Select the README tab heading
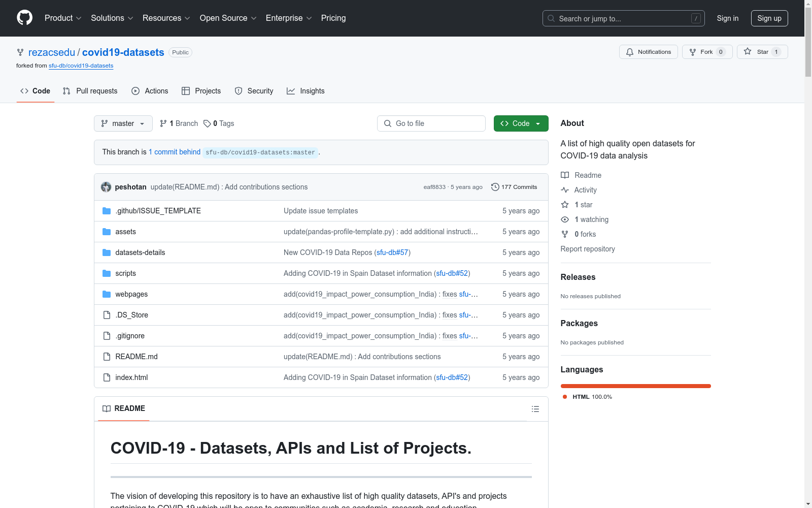Image resolution: width=812 pixels, height=508 pixels. [x=124, y=408]
